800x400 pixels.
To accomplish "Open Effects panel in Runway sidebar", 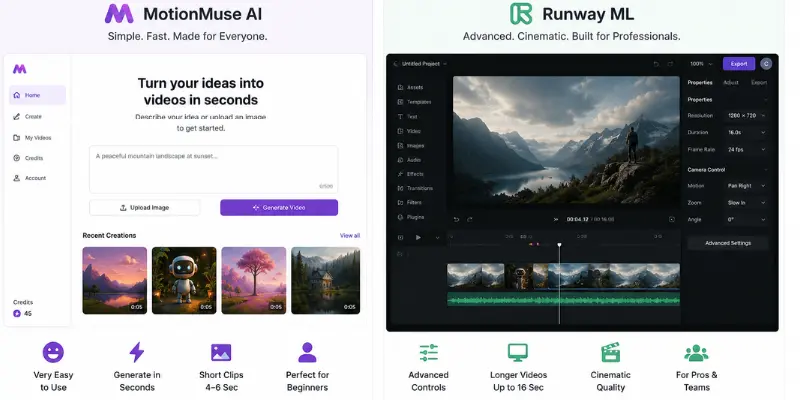I will tap(411, 174).
